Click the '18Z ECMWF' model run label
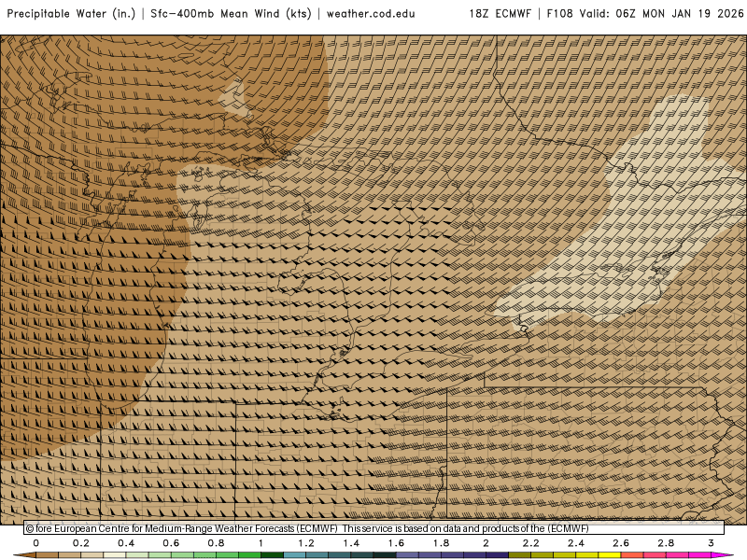Image resolution: width=747 pixels, height=560 pixels. 500,13
